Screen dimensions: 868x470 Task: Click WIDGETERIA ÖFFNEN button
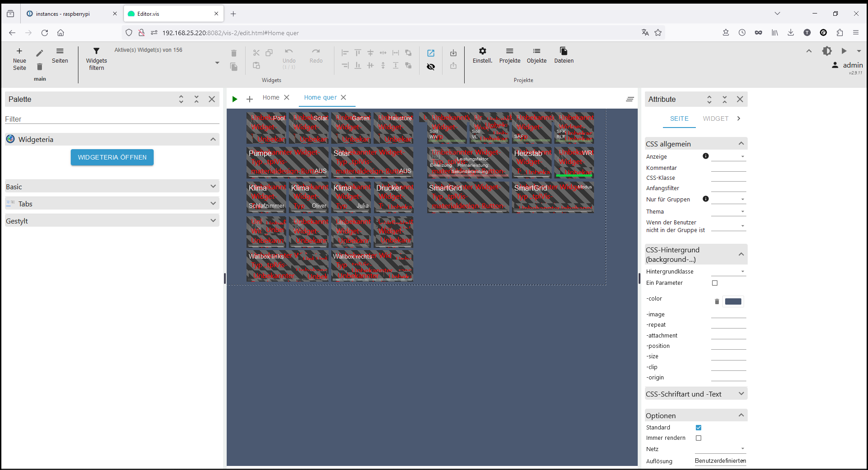point(112,157)
